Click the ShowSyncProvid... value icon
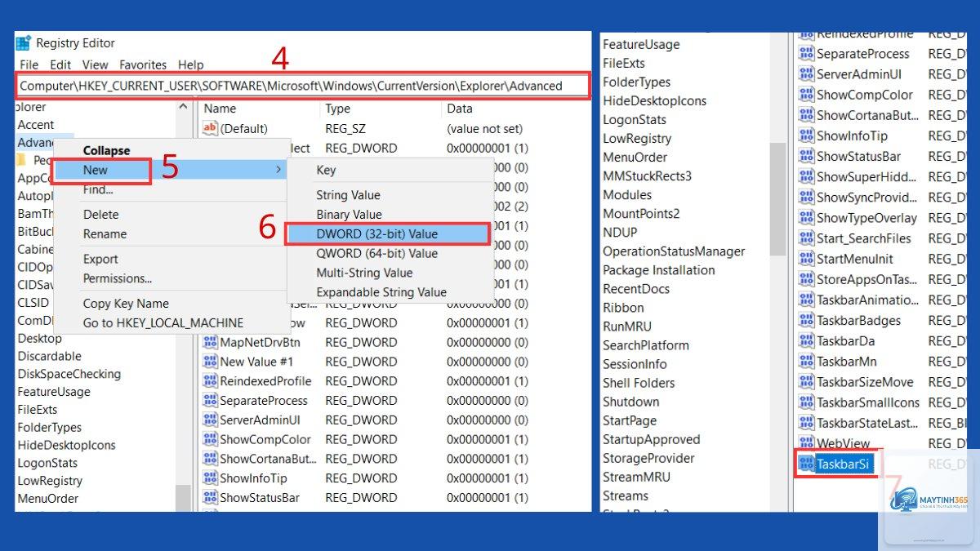Viewport: 980px width, 551px height. pos(806,197)
